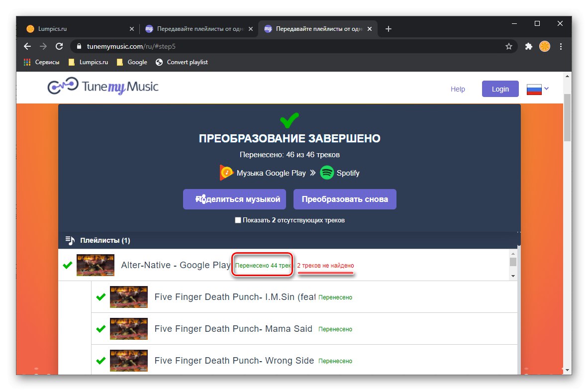Select Five Finger Death Punch- I.M.Sin track

304,297
